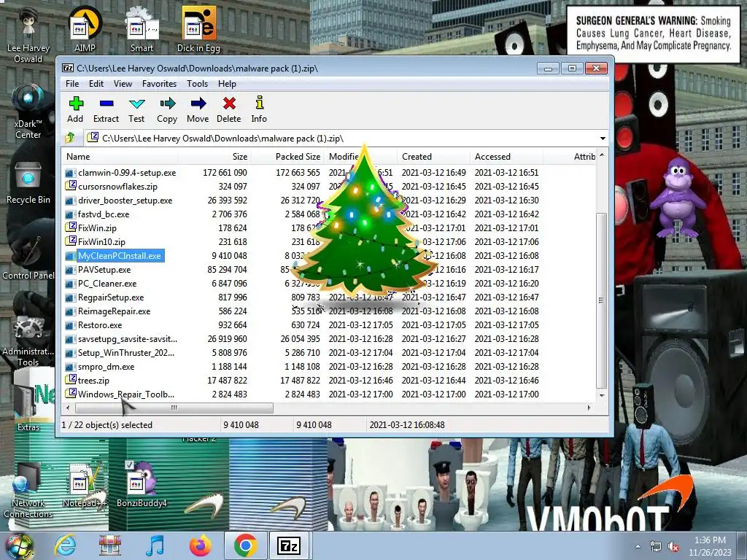Select driver_booster_setup.exe file

(125, 201)
